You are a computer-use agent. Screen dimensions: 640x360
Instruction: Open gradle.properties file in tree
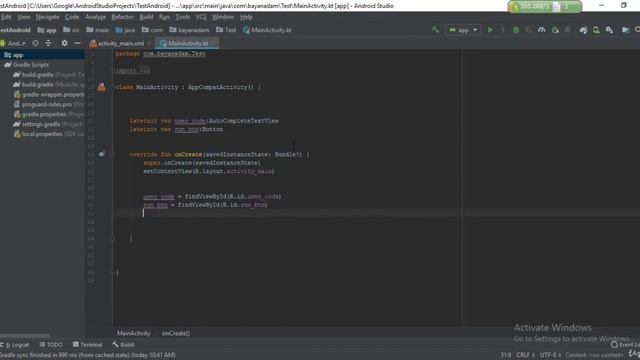pos(49,114)
